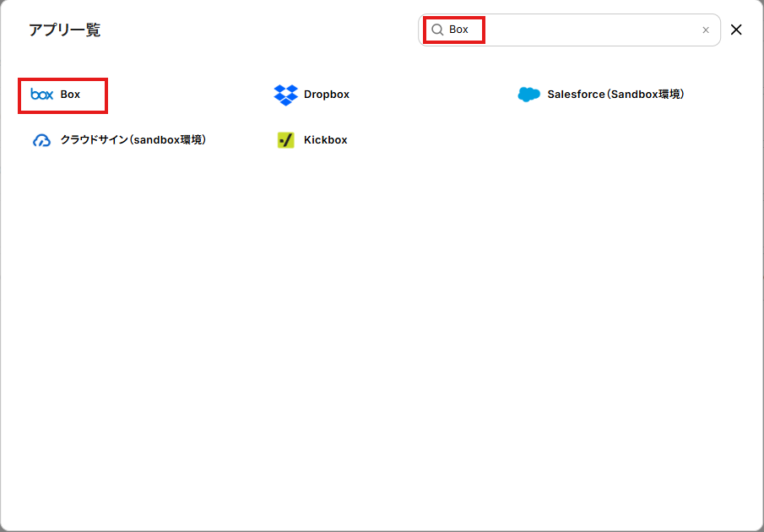The image size is (764, 532).
Task: Clear the search text with small x
Action: tap(706, 30)
